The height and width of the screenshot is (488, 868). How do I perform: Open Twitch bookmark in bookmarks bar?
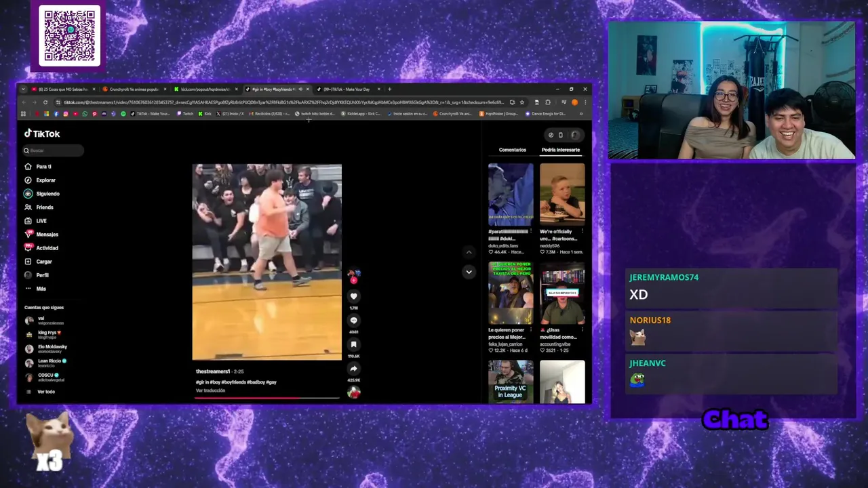pos(185,114)
